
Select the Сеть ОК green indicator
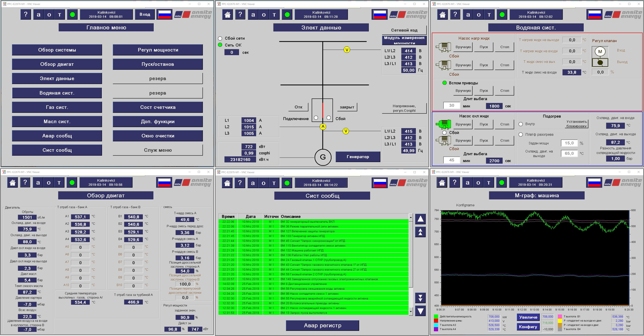click(x=220, y=45)
